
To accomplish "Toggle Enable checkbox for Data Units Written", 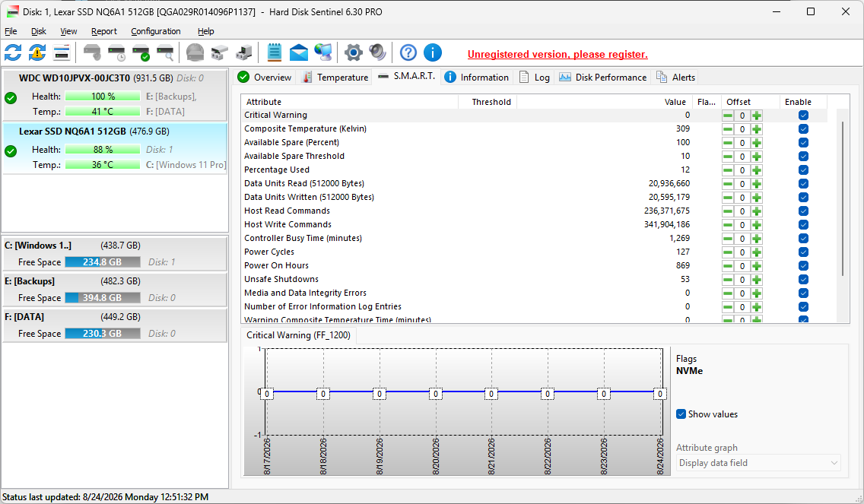I will pos(803,197).
